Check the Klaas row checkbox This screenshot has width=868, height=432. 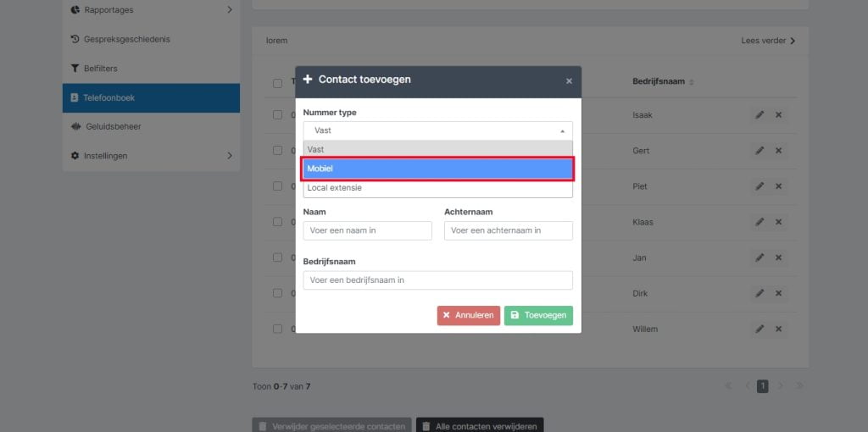[x=277, y=222]
